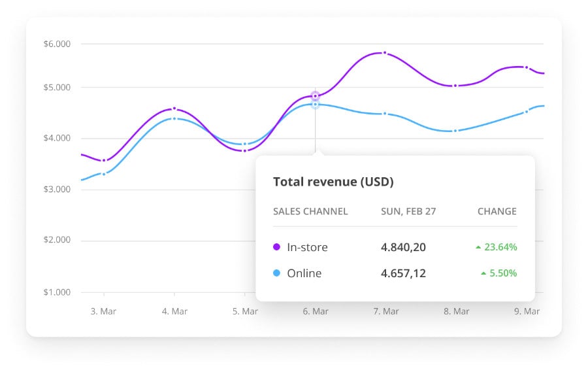The width and height of the screenshot is (588, 372).
Task: Click the $4.000 y-axis label
Action: (57, 138)
